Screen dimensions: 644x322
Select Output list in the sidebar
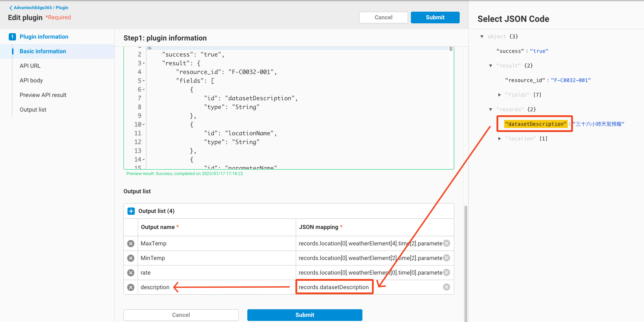pyautogui.click(x=33, y=110)
